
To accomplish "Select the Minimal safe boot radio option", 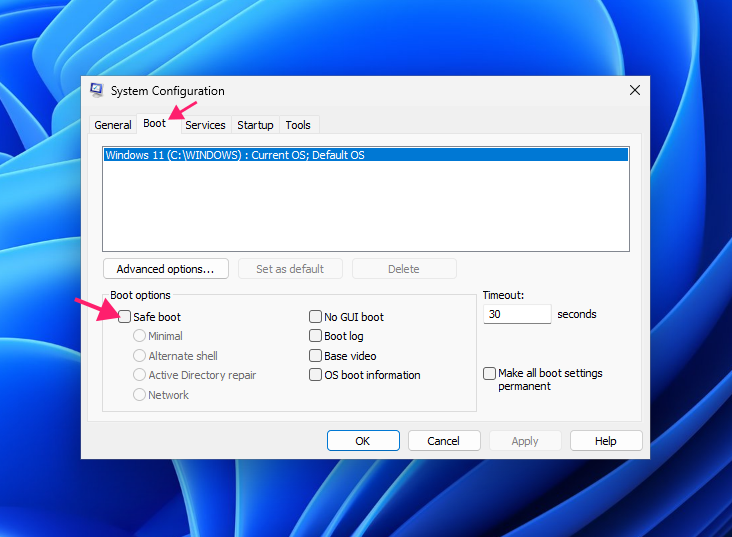I will (140, 336).
